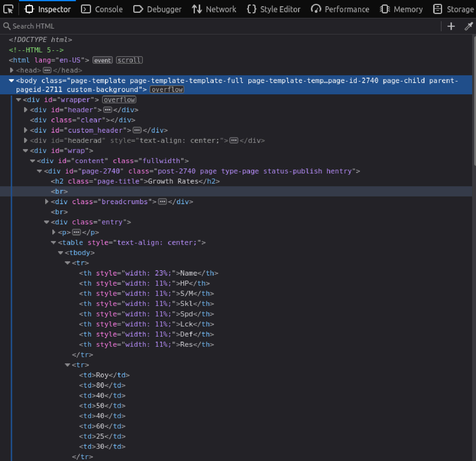Click ellipsis badge in headerad div

(234, 140)
